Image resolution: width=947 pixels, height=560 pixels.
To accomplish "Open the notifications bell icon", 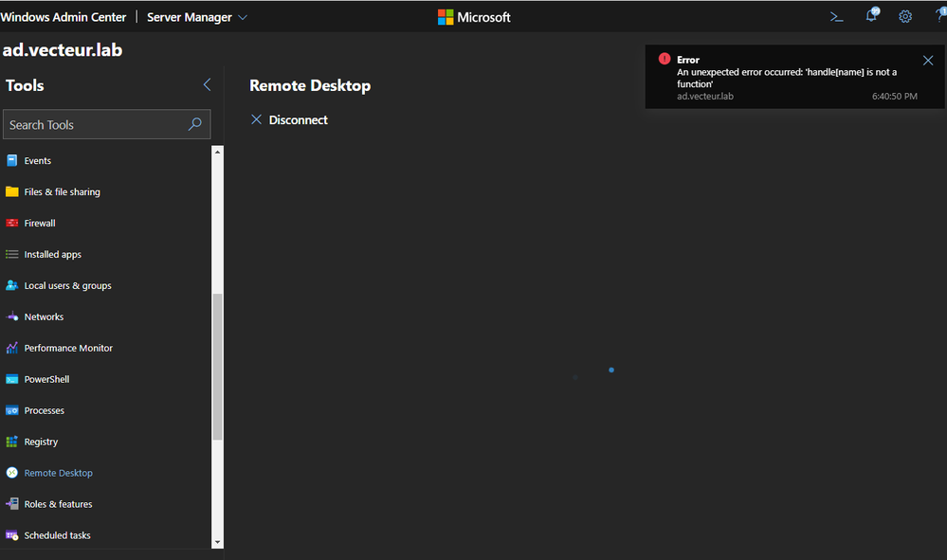I will (871, 16).
